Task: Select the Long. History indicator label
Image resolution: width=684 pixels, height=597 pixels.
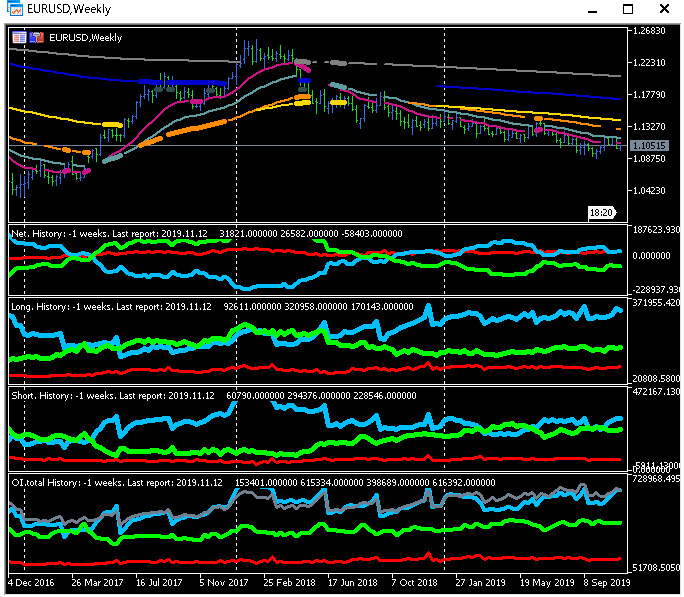Action: pyautogui.click(x=212, y=307)
